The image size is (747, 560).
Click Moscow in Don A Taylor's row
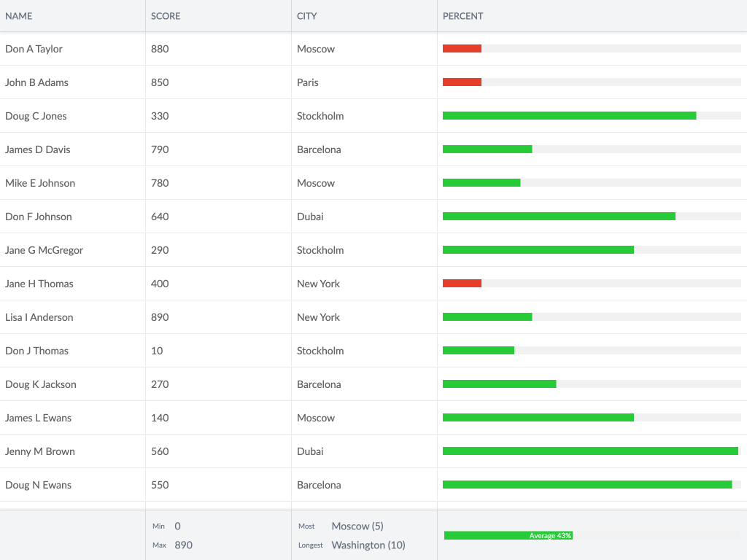(315, 49)
